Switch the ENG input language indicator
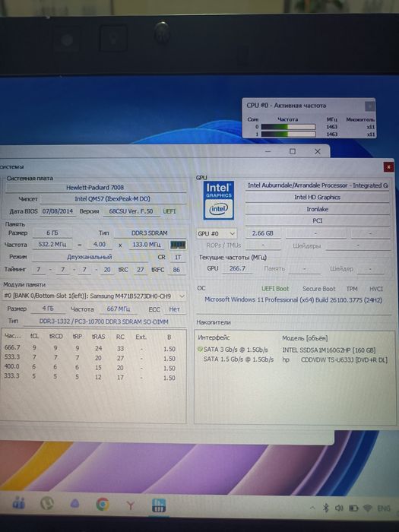The image size is (399, 532). coord(384,508)
